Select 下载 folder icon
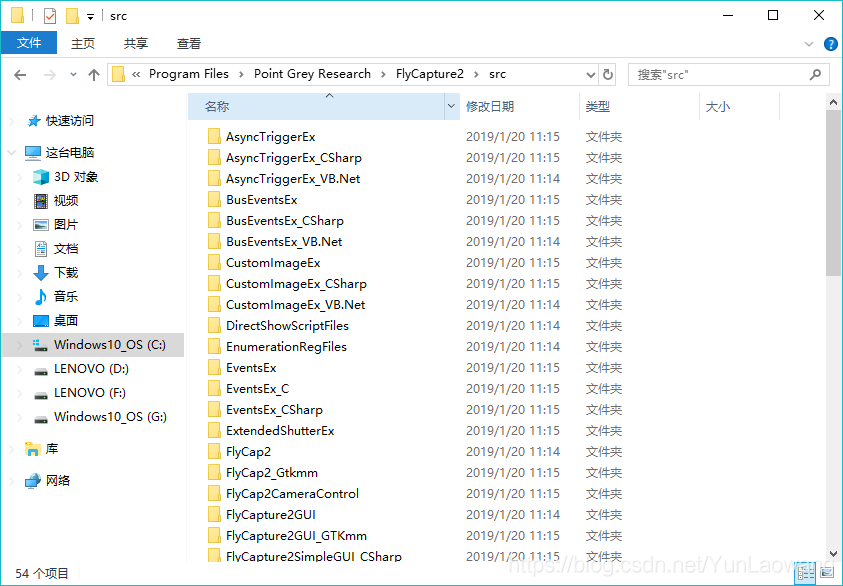The width and height of the screenshot is (843, 586). coord(41,273)
